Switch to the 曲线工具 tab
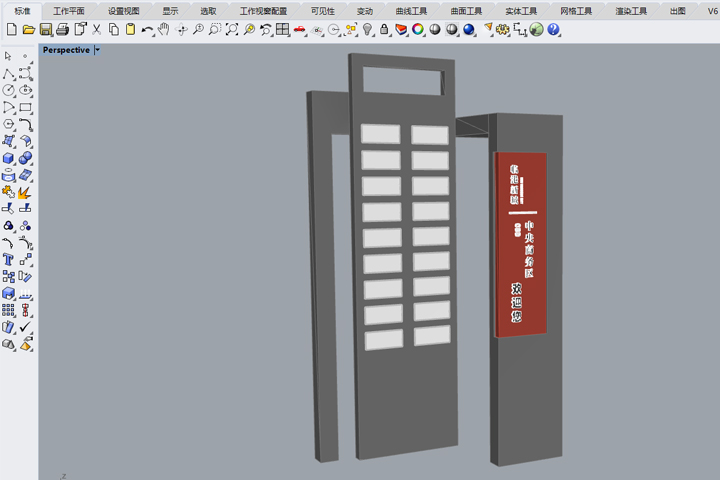The height and width of the screenshot is (480, 720). [411, 11]
